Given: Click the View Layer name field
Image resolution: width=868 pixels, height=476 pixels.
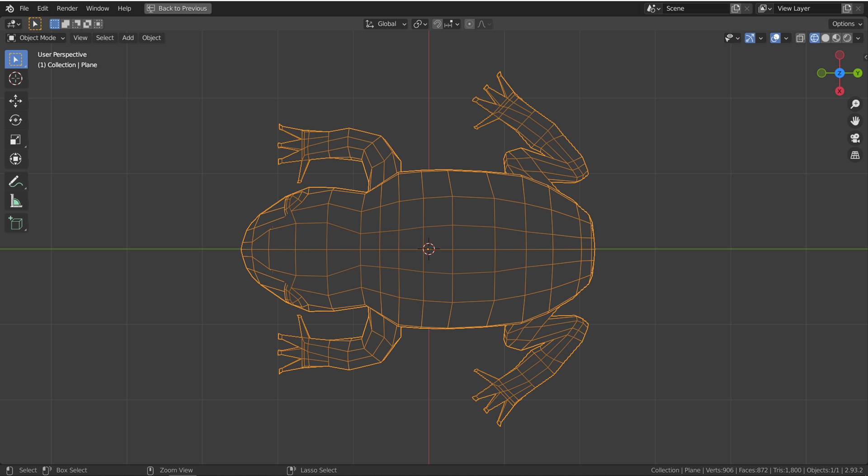Looking at the screenshot, I should point(808,8).
